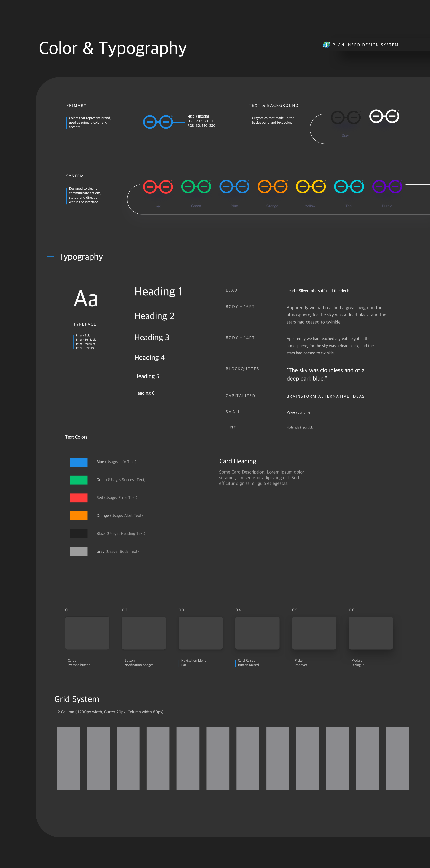Image resolution: width=430 pixels, height=868 pixels.
Task: Click the Heading 3 sample
Action: (152, 337)
